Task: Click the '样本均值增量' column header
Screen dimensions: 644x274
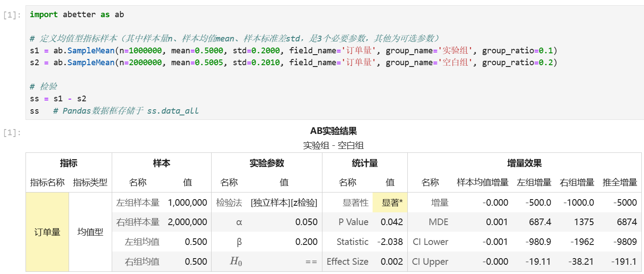Action: click(x=483, y=182)
